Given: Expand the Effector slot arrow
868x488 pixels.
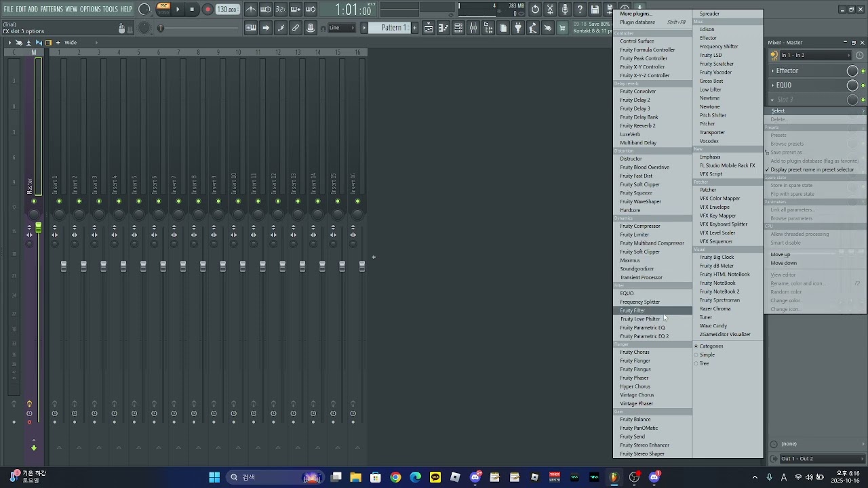Looking at the screenshot, I should point(772,71).
